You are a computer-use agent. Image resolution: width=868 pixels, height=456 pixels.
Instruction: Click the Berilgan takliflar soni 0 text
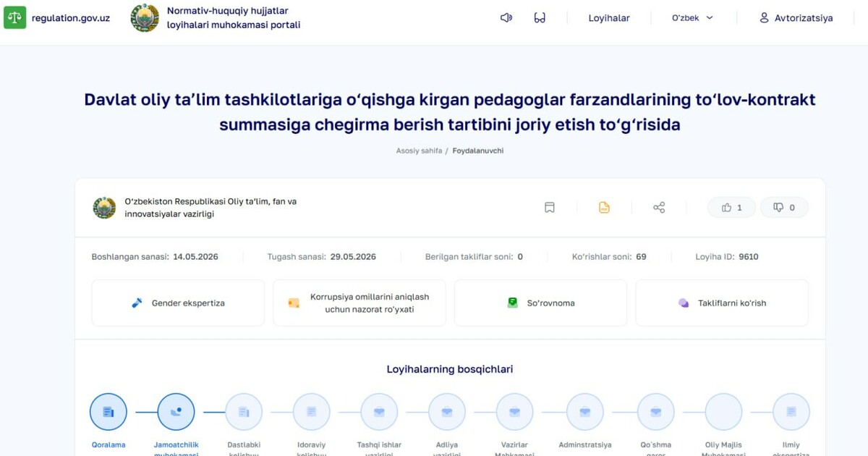click(475, 257)
